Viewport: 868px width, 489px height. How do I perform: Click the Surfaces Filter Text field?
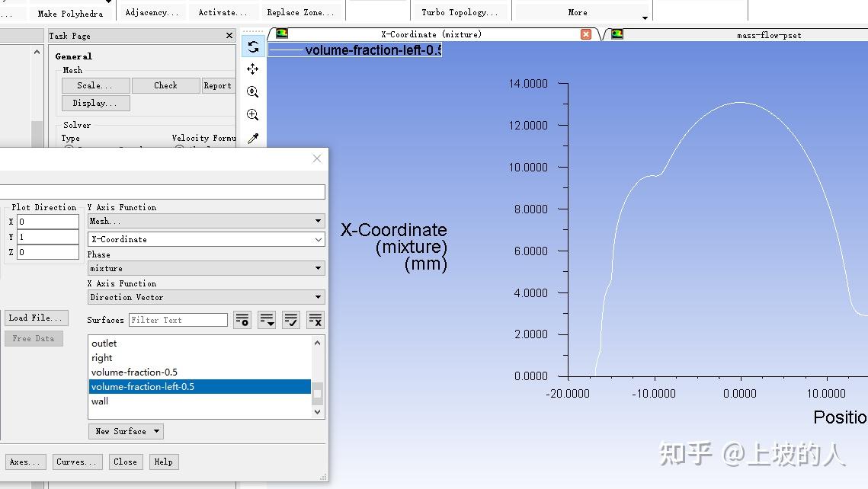point(178,320)
